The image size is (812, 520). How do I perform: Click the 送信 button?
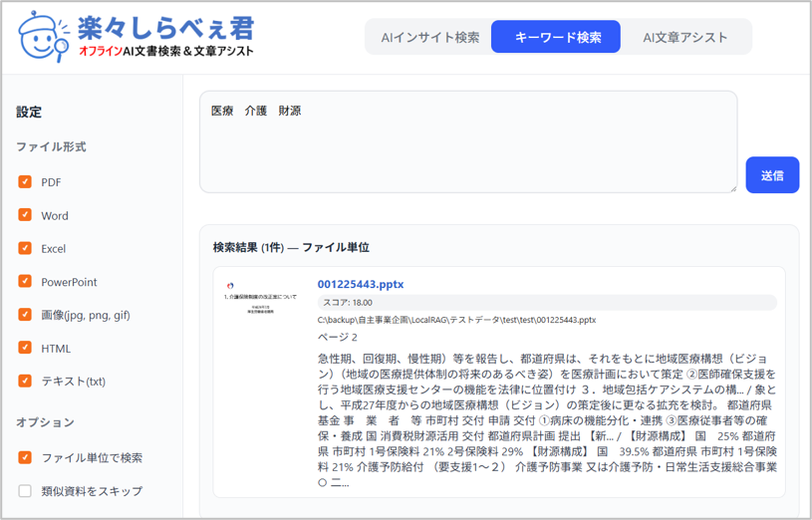[x=772, y=175]
